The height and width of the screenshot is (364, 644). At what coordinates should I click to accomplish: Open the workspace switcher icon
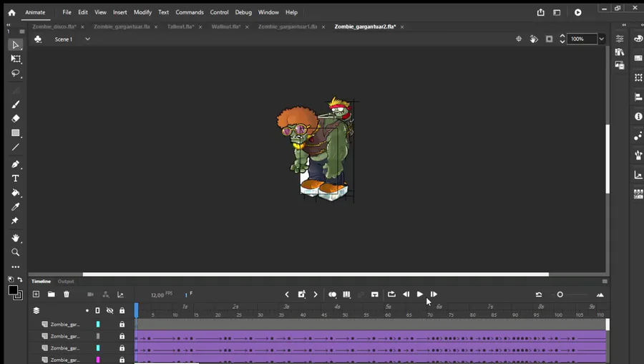click(557, 12)
